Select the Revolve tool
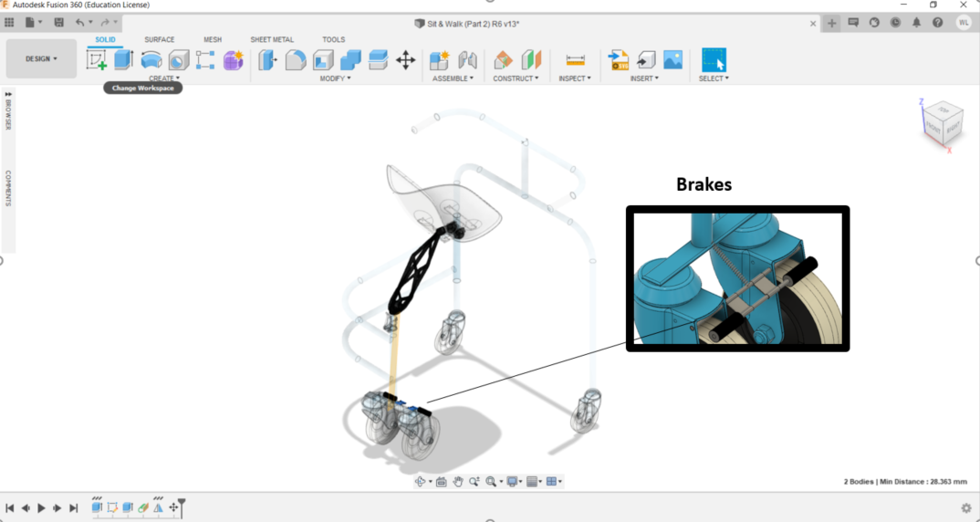The image size is (980, 522). pos(151,60)
